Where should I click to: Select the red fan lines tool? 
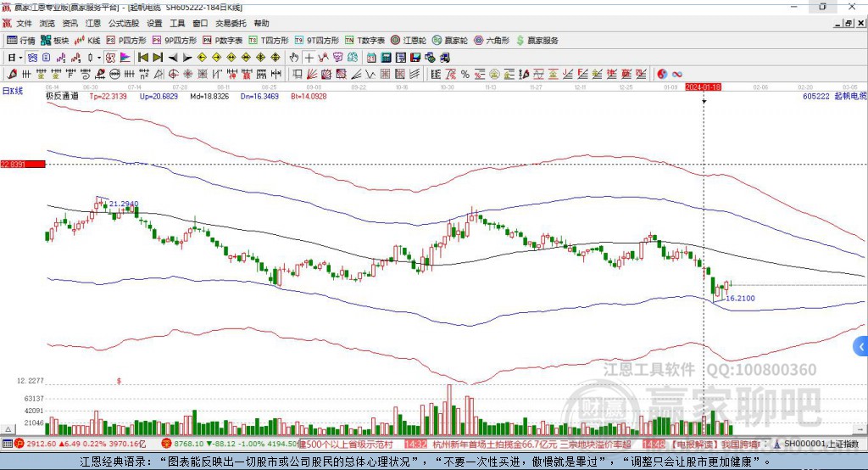(x=312, y=75)
